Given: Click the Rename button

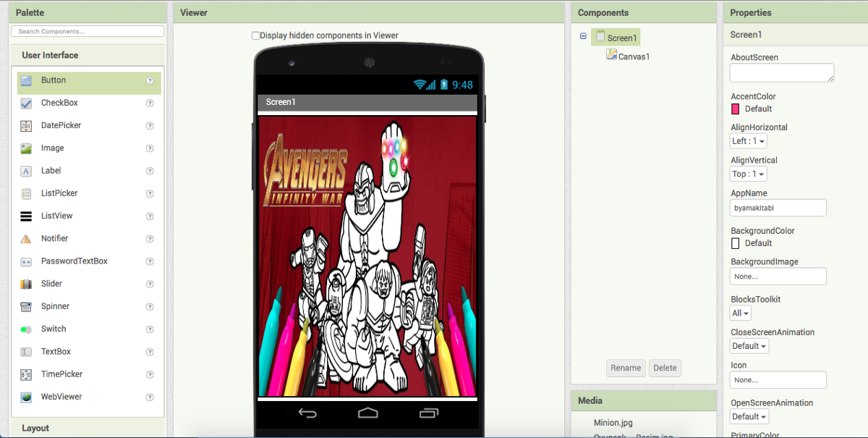Looking at the screenshot, I should (626, 368).
